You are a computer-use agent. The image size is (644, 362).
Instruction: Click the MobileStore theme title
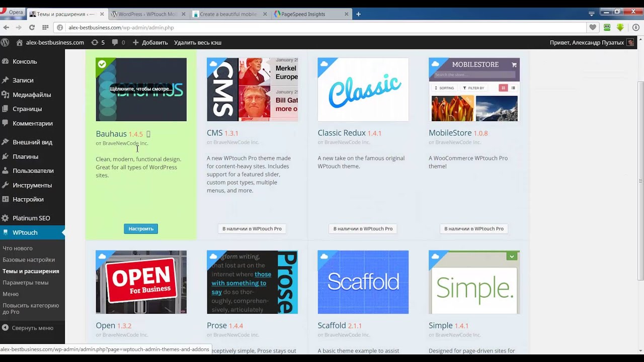450,133
